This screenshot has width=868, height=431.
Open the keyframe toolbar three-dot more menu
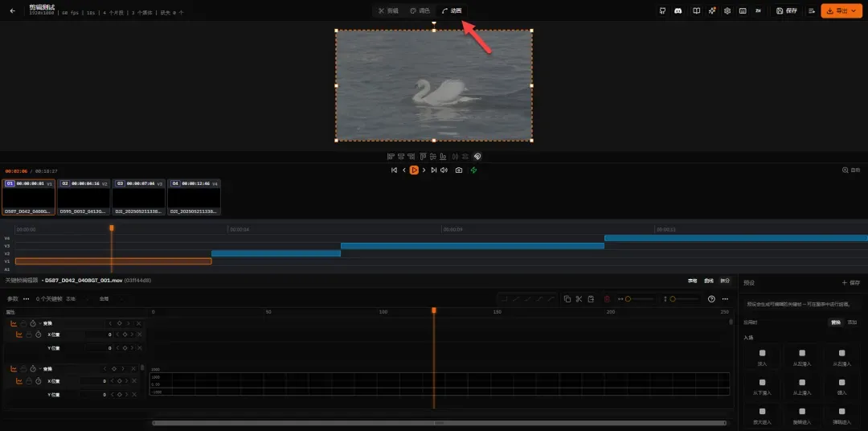click(725, 299)
